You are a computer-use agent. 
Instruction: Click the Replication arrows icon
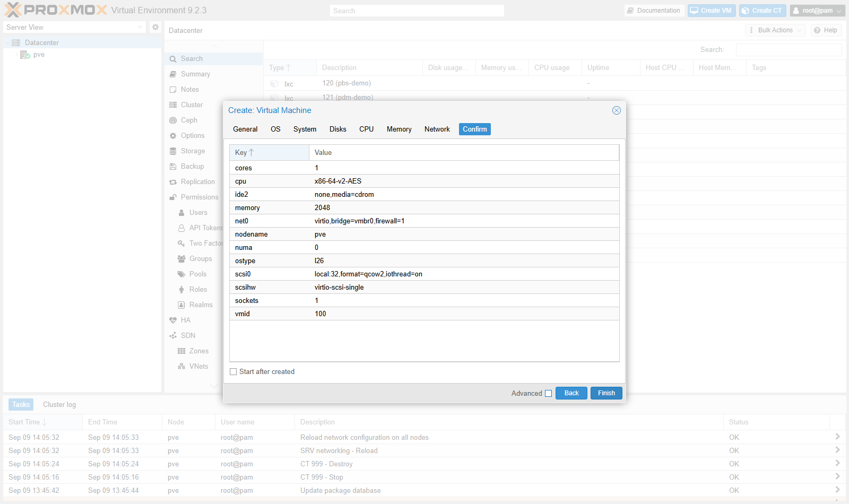click(x=173, y=182)
